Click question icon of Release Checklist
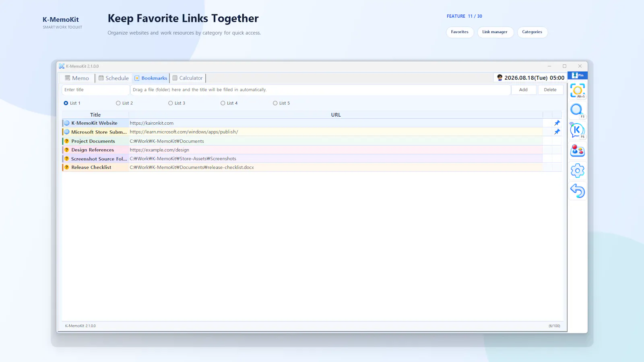Image resolution: width=644 pixels, height=362 pixels. pos(67,167)
